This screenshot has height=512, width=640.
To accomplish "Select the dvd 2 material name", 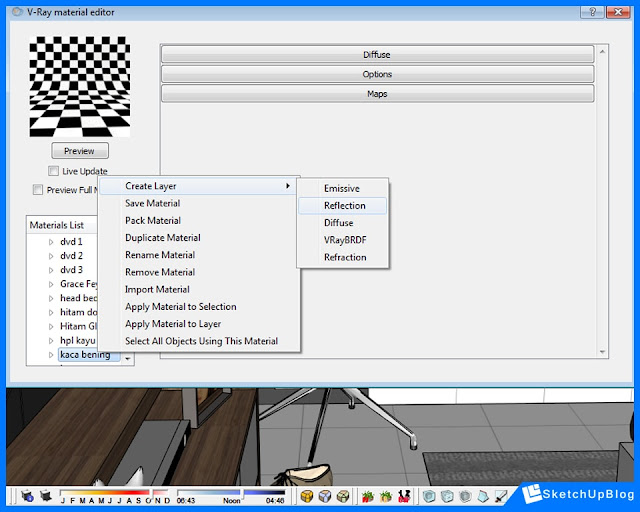I will point(71,256).
